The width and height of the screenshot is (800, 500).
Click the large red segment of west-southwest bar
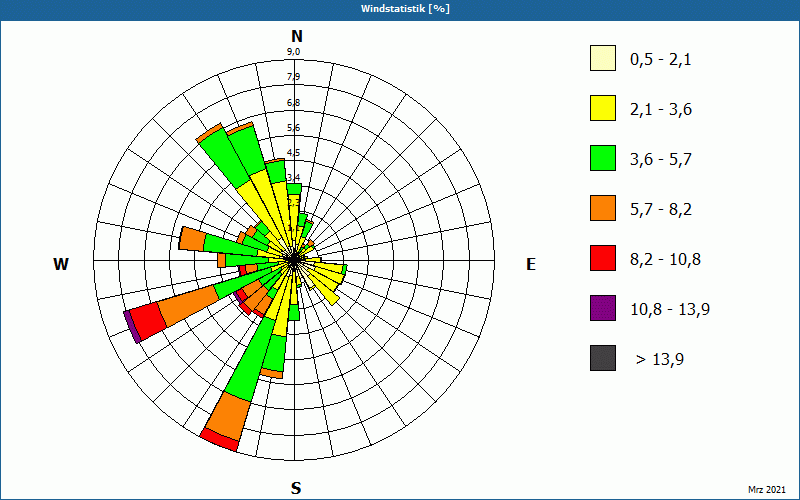(x=148, y=321)
